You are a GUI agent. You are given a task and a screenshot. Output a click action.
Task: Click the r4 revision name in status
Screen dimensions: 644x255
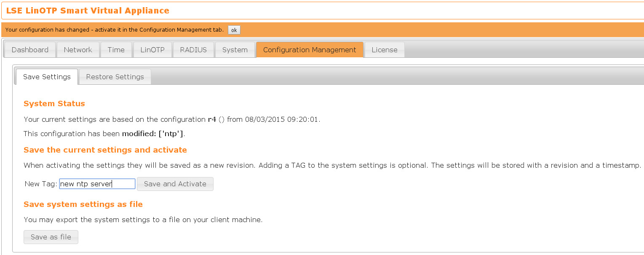point(212,119)
